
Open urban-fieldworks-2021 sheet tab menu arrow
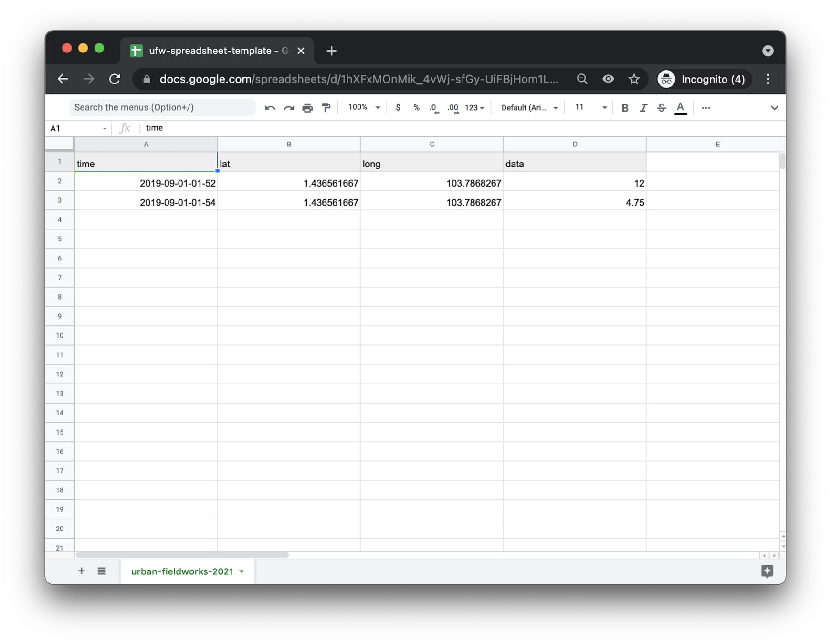(242, 571)
